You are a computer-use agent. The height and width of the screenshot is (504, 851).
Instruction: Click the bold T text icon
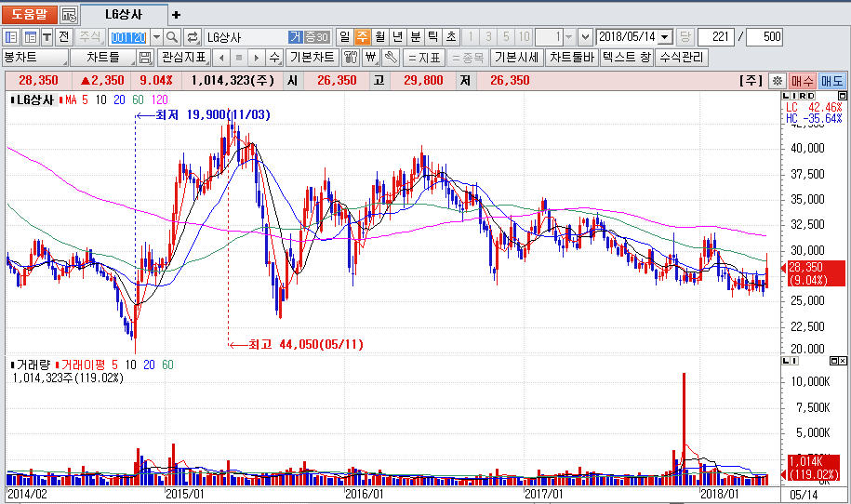tap(47, 37)
